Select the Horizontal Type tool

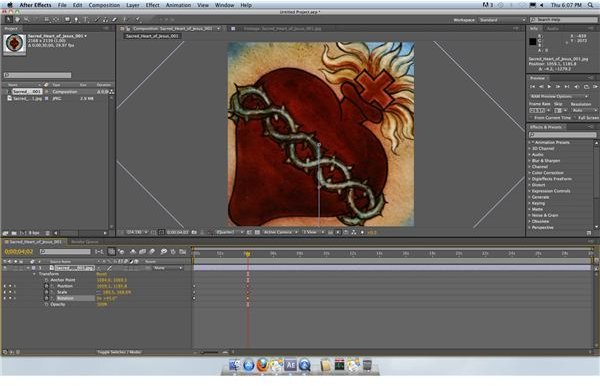point(86,19)
